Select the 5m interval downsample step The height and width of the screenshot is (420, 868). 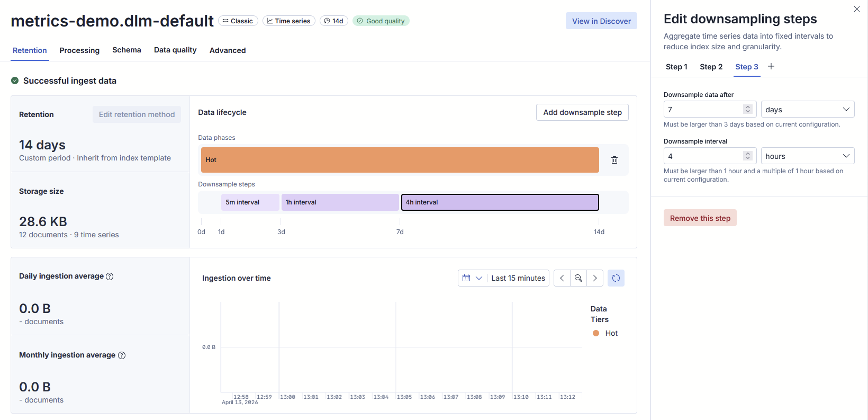tap(250, 202)
